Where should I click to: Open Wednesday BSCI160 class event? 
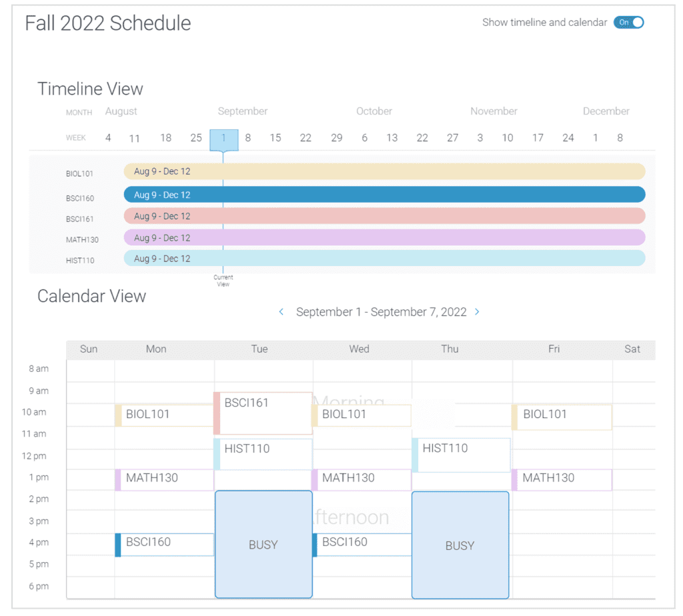pos(362,545)
